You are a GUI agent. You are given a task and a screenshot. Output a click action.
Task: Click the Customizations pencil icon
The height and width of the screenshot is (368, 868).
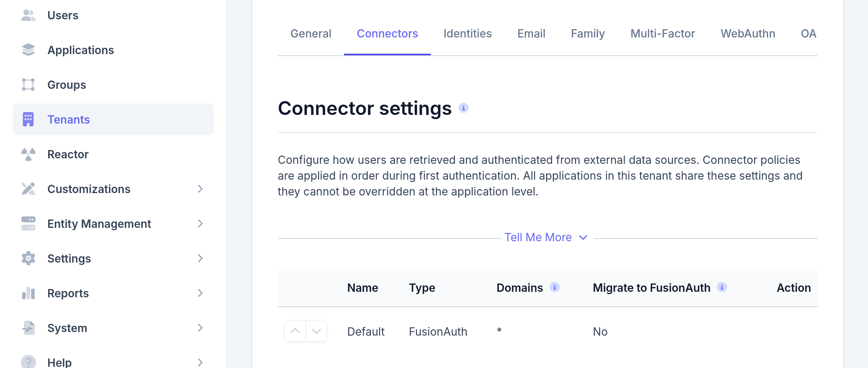[28, 189]
